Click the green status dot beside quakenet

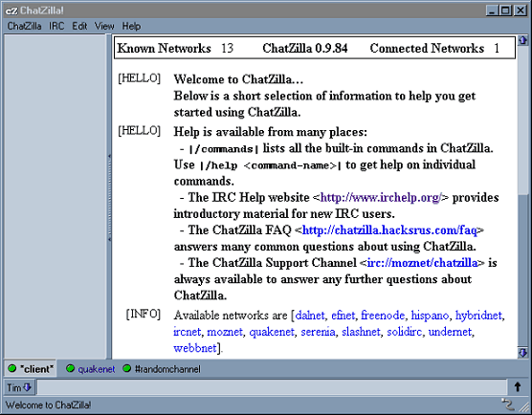tap(70, 368)
